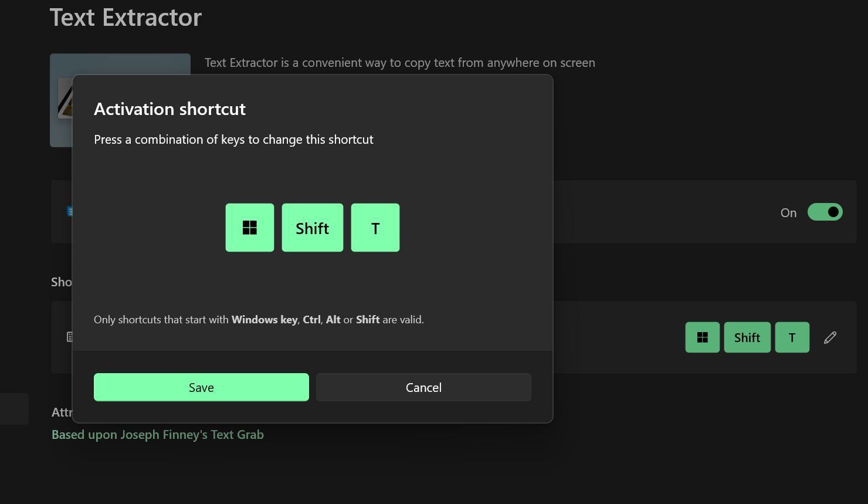Viewport: 868px width, 504px height.
Task: Click the left sidebar item at the screen edge
Action: (14, 408)
